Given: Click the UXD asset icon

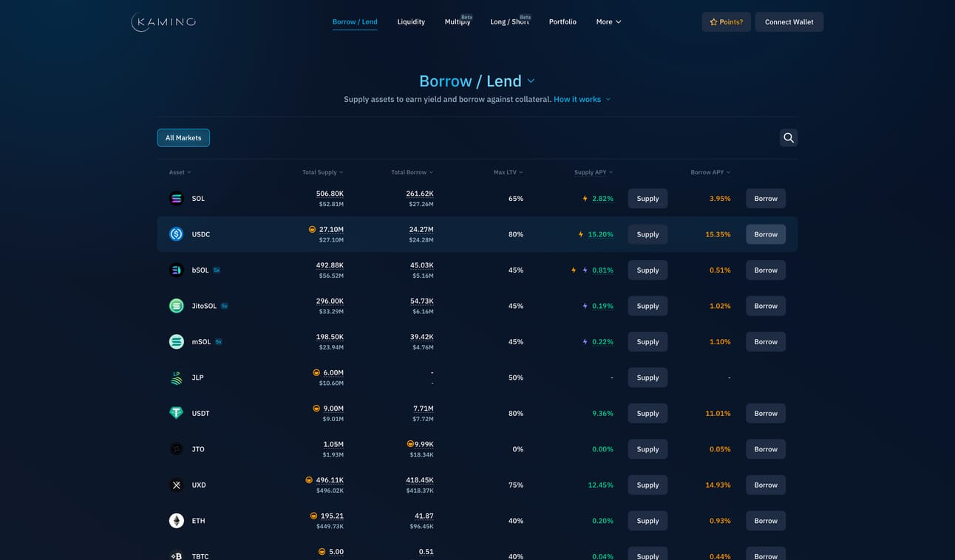Looking at the screenshot, I should (176, 485).
